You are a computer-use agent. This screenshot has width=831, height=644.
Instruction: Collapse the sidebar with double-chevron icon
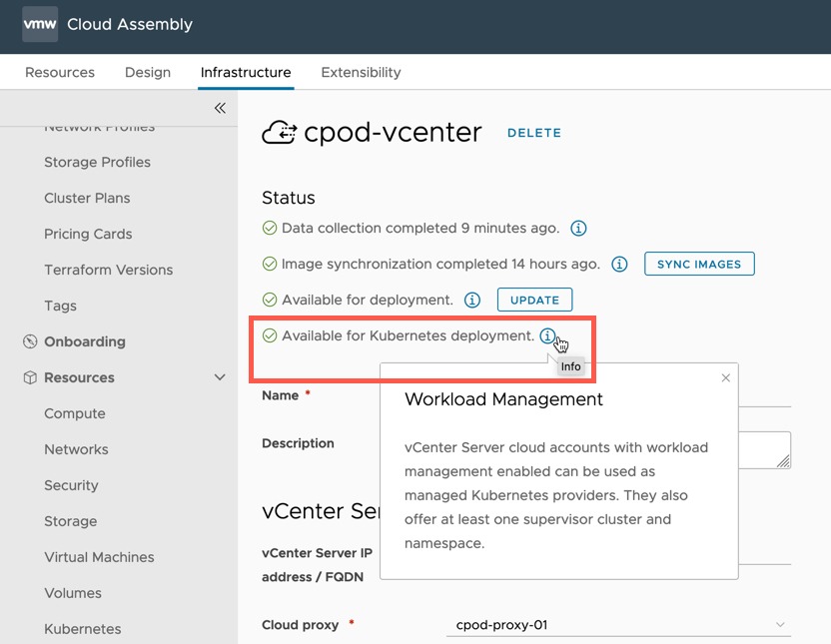(x=220, y=108)
